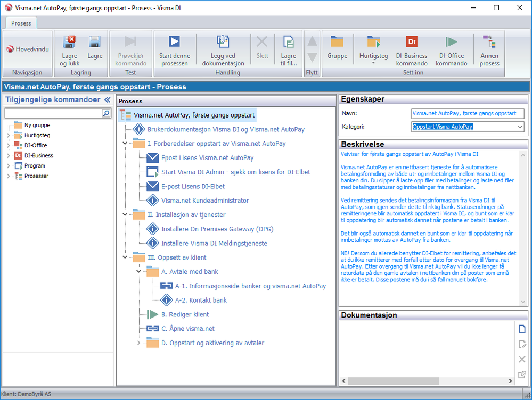Select root Visma.net AutoPay, første gangs oppstart
The height and width of the screenshot is (400, 532).
194,115
